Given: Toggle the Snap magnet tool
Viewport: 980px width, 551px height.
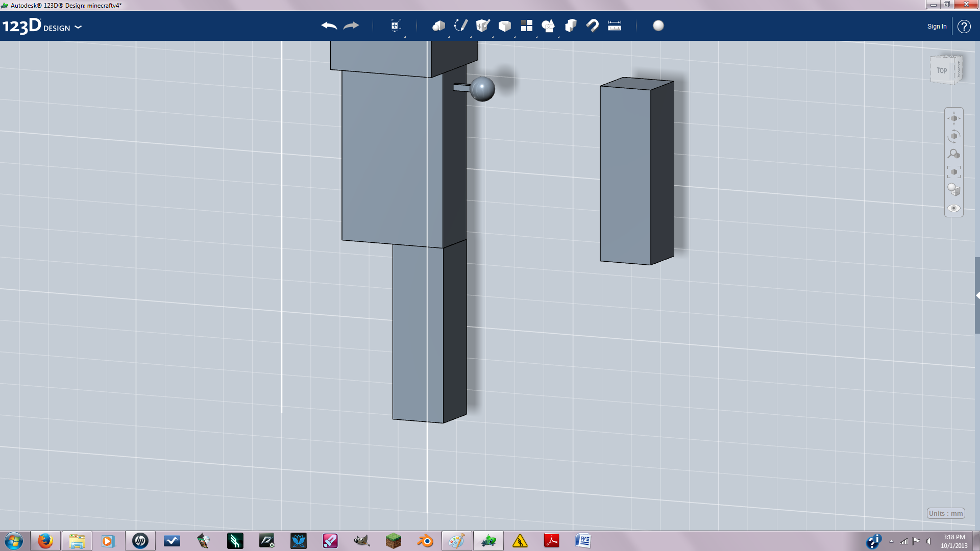Looking at the screenshot, I should (593, 26).
